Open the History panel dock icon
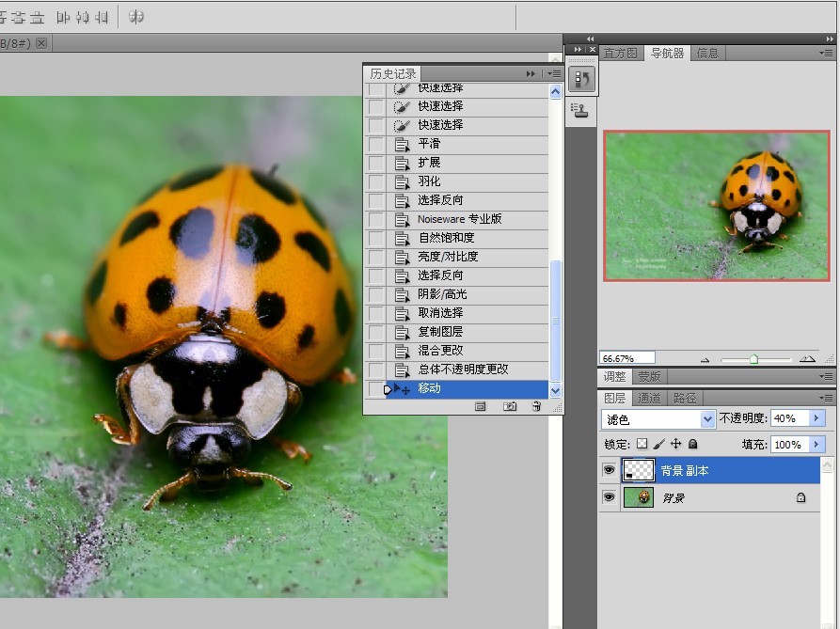 581,80
